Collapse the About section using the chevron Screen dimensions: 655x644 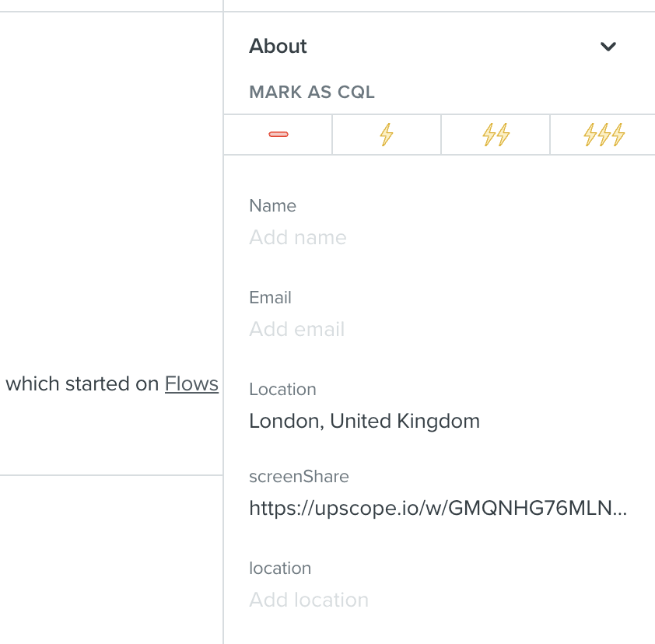(608, 47)
